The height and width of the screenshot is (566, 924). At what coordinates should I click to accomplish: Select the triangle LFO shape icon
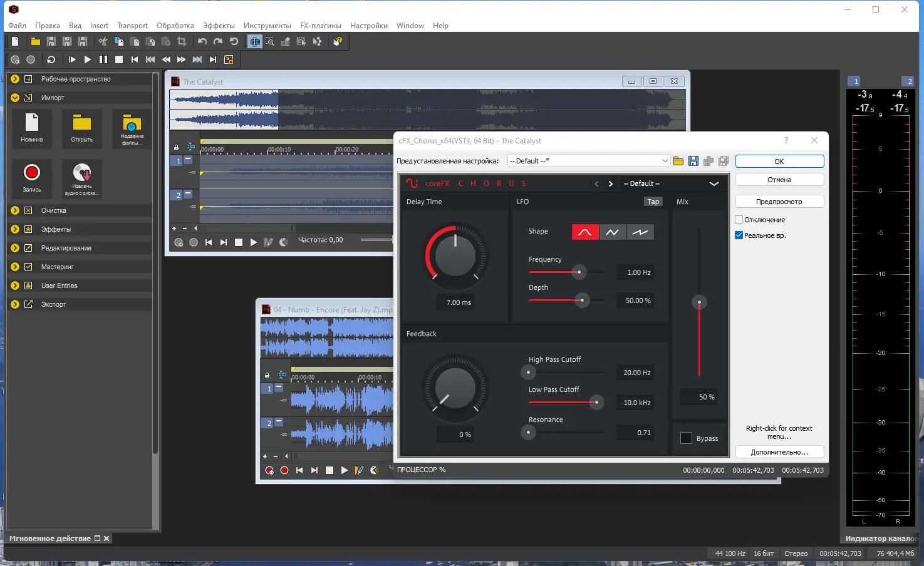[x=613, y=232]
